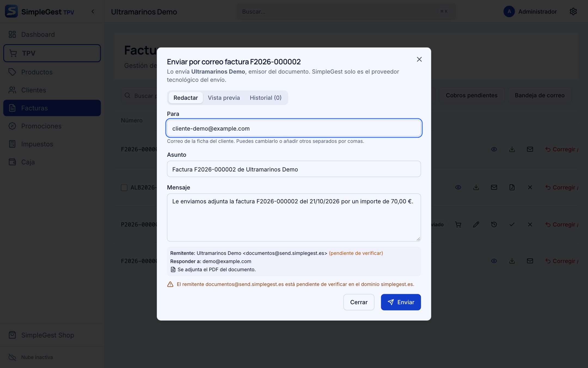The image size is (588, 368).
Task: Open the Historial (0) tab
Action: coord(266,98)
